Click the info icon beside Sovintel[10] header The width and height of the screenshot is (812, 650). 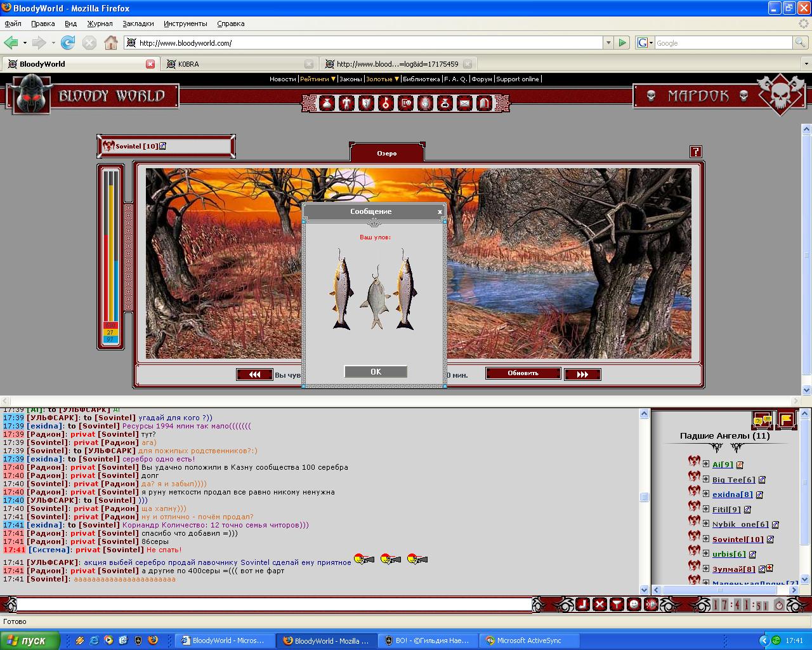tap(162, 146)
